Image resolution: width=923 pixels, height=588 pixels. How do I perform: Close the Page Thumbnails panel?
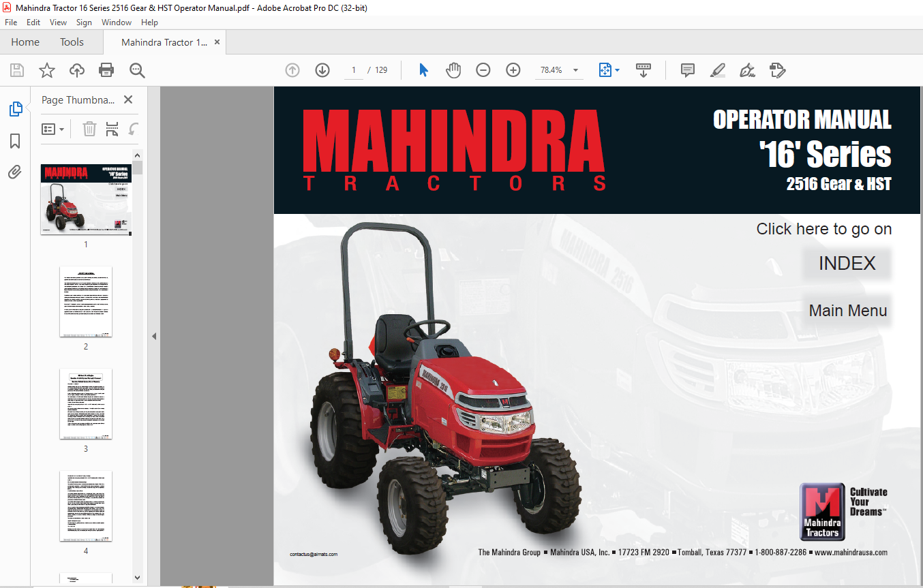pyautogui.click(x=127, y=99)
